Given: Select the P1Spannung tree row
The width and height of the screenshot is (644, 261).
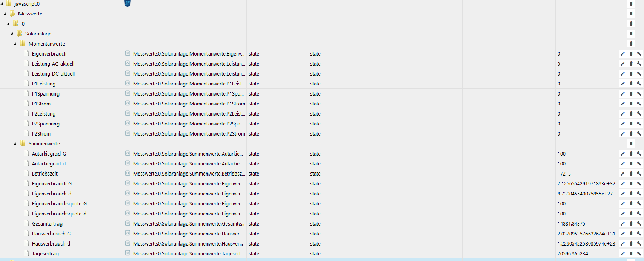Looking at the screenshot, I should (x=46, y=94).
